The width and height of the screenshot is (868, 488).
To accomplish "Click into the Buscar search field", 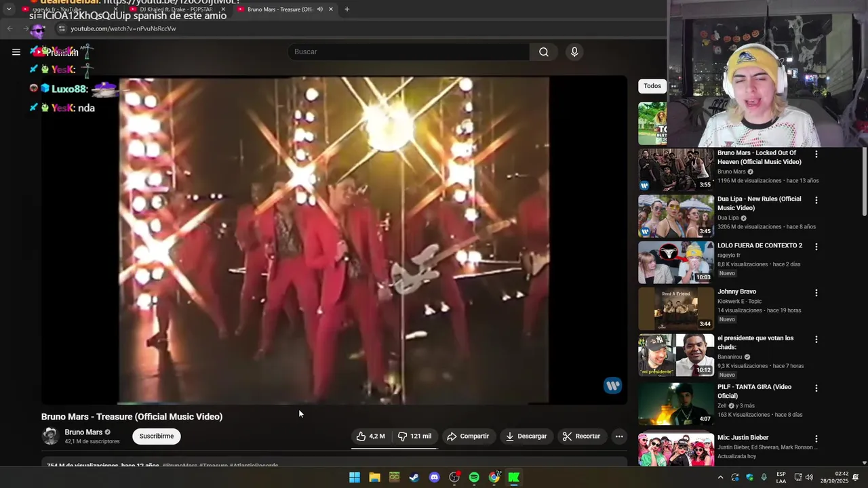I will point(409,52).
